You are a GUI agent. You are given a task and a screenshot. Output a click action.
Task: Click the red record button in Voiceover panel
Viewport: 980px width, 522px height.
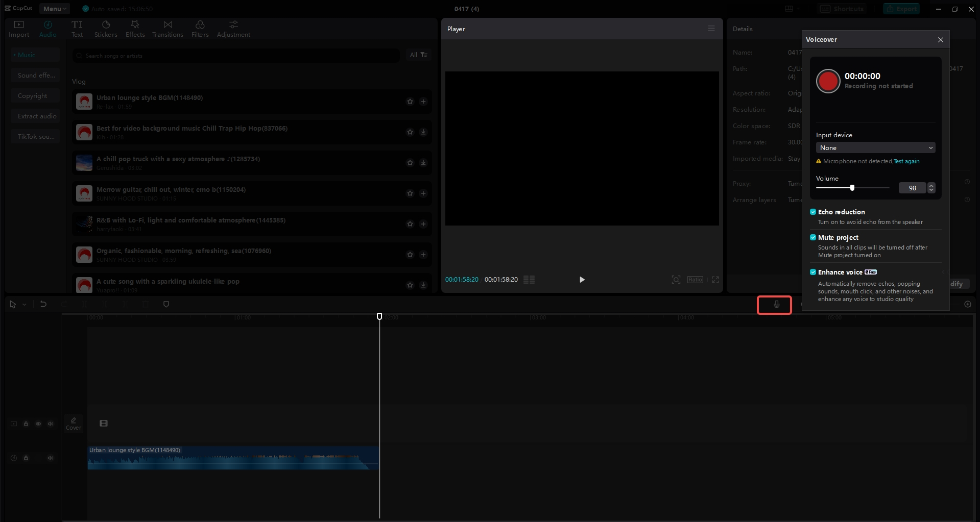click(827, 81)
